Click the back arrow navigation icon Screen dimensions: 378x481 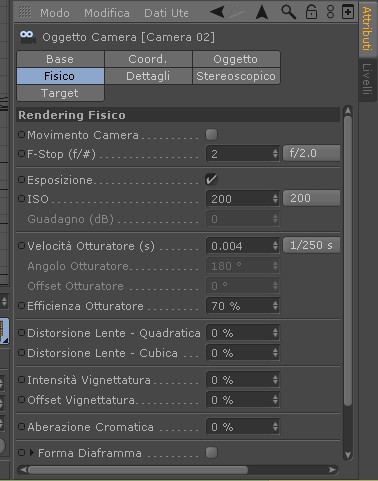217,12
